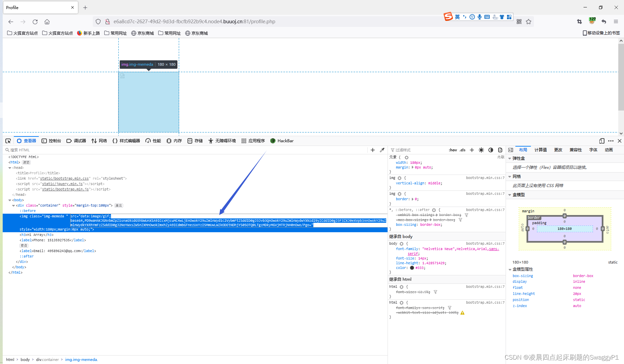
Task: Collapse the 盒模型属性 properties section
Action: tap(510, 269)
